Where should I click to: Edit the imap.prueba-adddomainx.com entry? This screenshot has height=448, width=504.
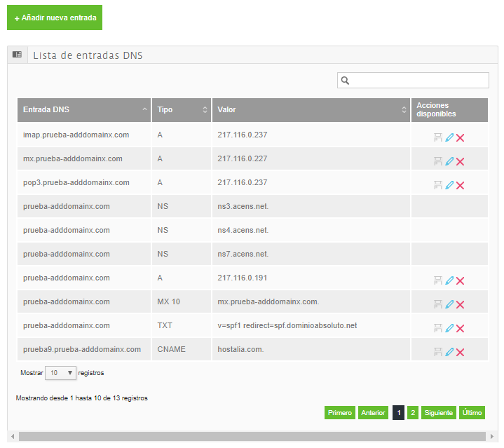[x=449, y=137]
